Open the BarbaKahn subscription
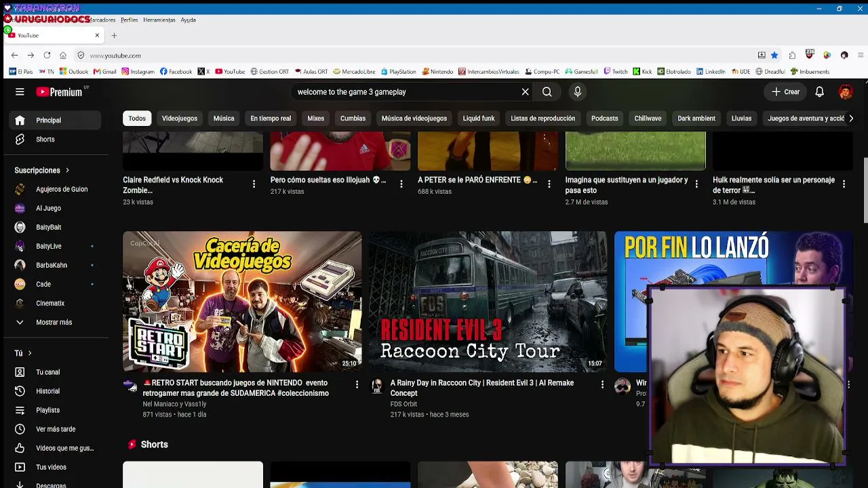This screenshot has width=868, height=488. coord(56,265)
